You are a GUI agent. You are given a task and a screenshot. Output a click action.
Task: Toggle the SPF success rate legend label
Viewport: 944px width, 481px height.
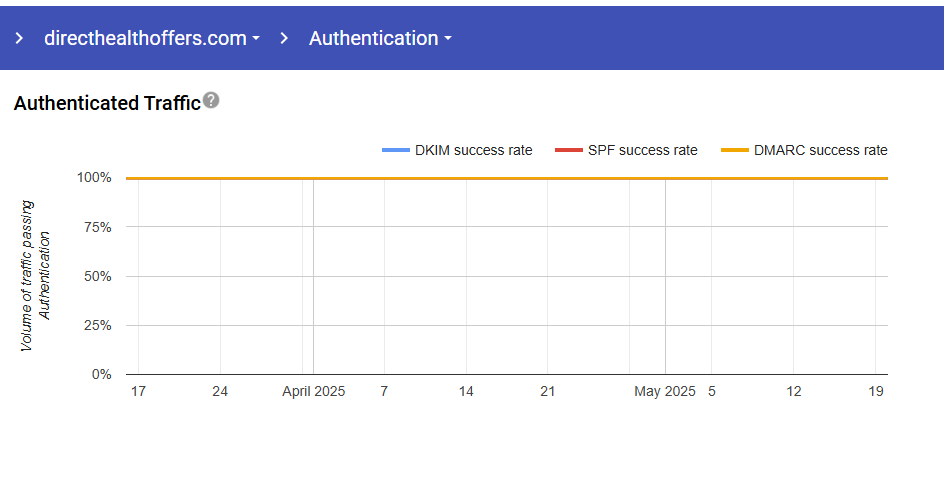click(x=643, y=150)
